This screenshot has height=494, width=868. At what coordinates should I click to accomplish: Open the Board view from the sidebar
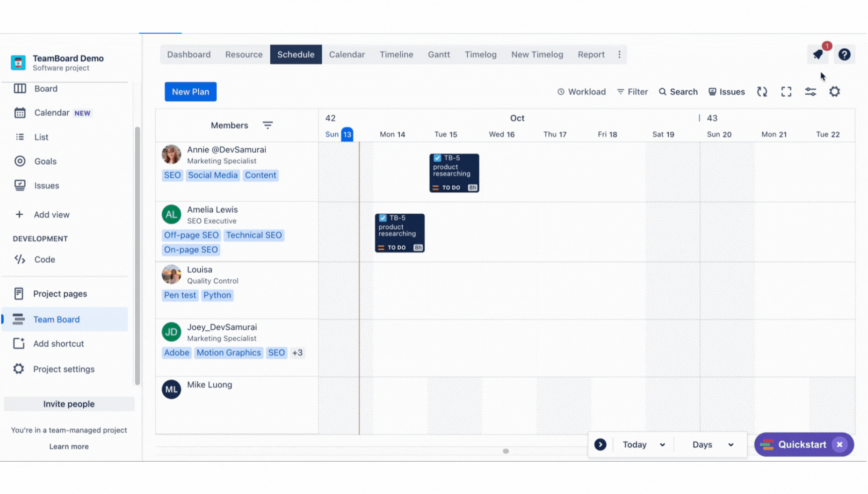point(46,88)
